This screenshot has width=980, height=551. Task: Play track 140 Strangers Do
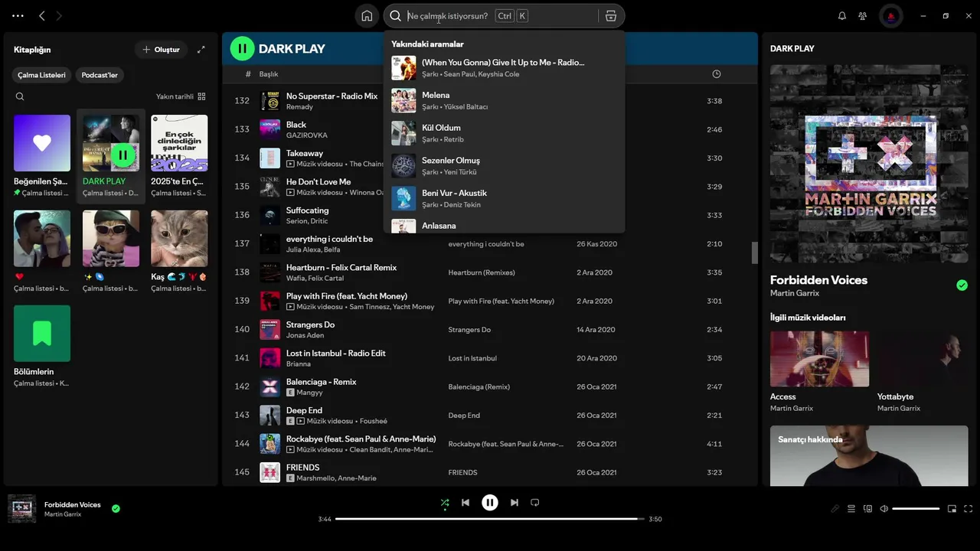tap(490, 330)
